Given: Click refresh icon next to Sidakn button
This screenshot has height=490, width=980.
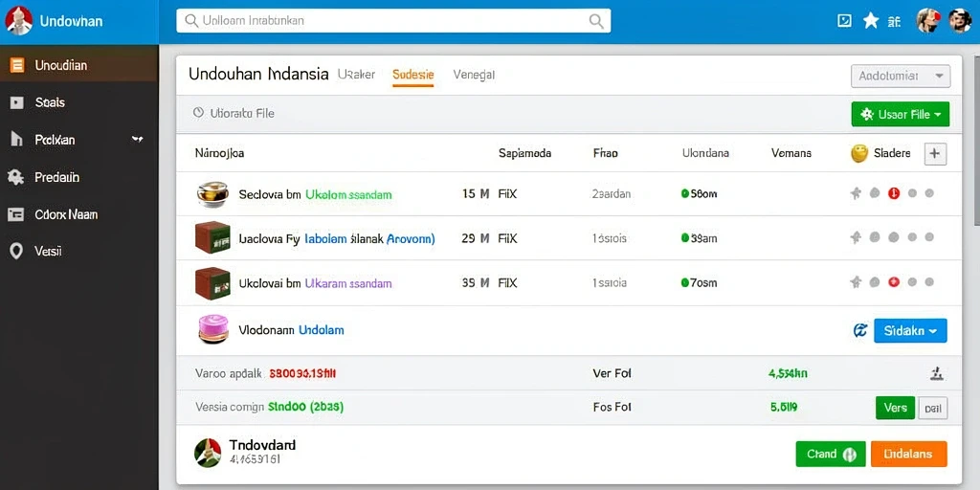Looking at the screenshot, I should tap(860, 330).
